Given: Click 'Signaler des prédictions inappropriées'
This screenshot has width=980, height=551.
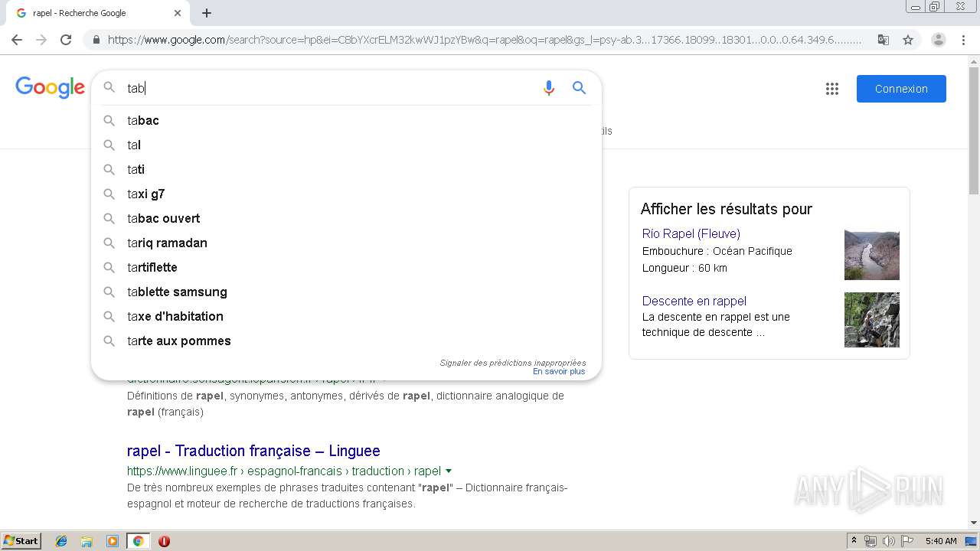Looking at the screenshot, I should 512,363.
